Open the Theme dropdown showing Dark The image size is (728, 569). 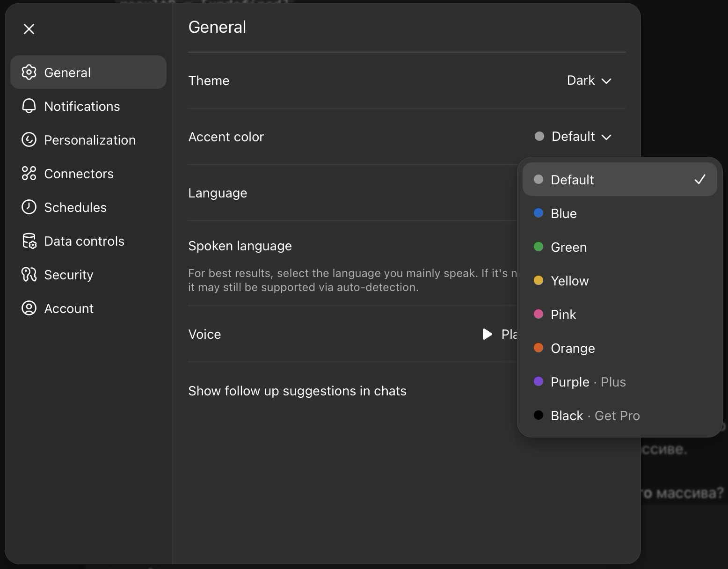click(589, 80)
